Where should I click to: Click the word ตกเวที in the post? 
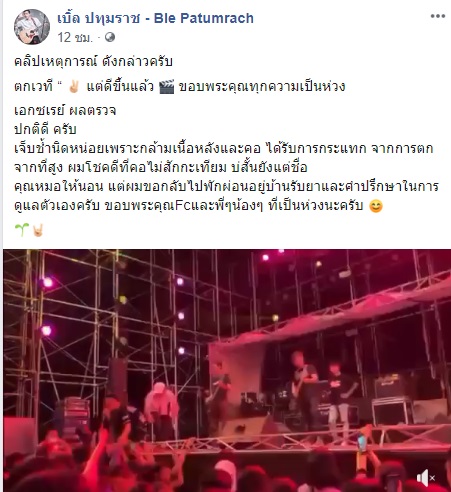(33, 87)
